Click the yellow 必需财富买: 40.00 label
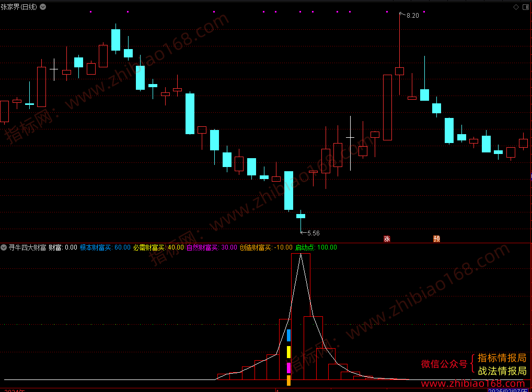The image size is (532, 392). 158,247
